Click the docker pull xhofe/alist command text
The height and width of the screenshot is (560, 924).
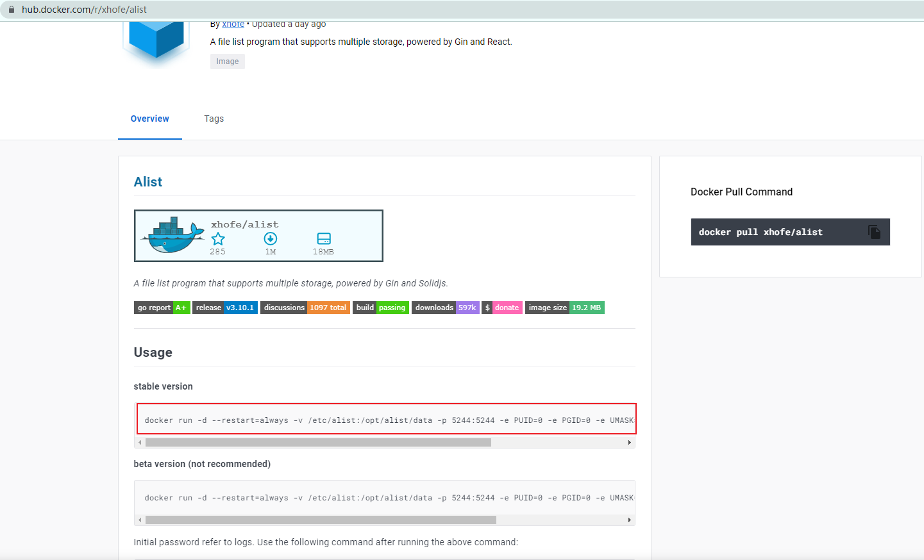coord(760,232)
